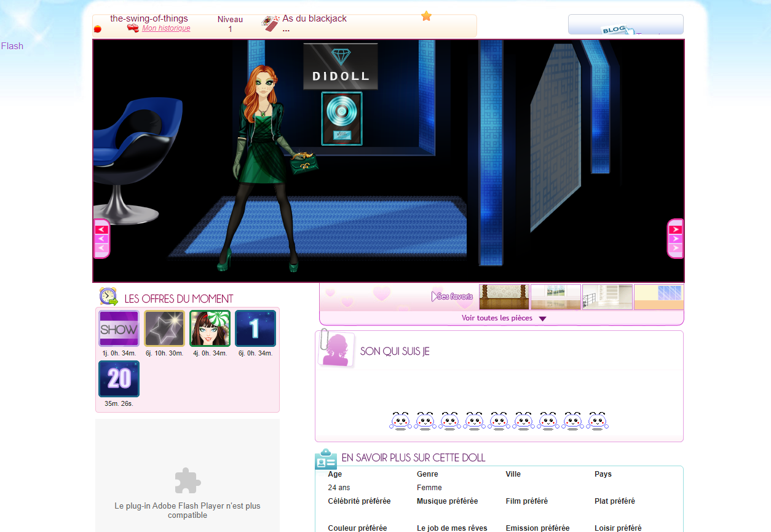The height and width of the screenshot is (532, 771).
Task: Click the Musique préférée label
Action: pos(448,501)
